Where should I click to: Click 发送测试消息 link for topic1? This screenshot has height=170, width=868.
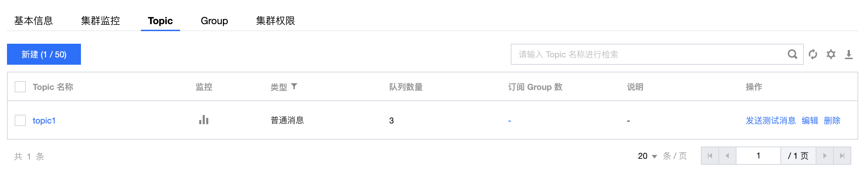771,121
